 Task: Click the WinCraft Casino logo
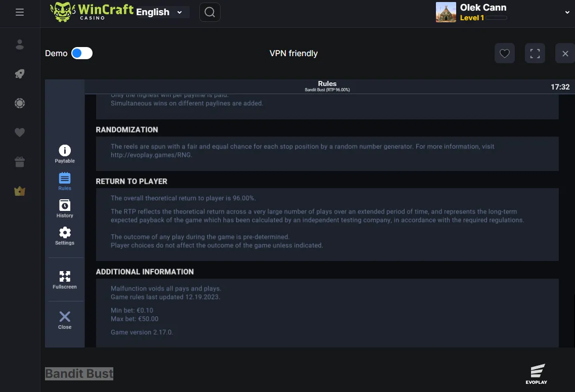(x=92, y=12)
